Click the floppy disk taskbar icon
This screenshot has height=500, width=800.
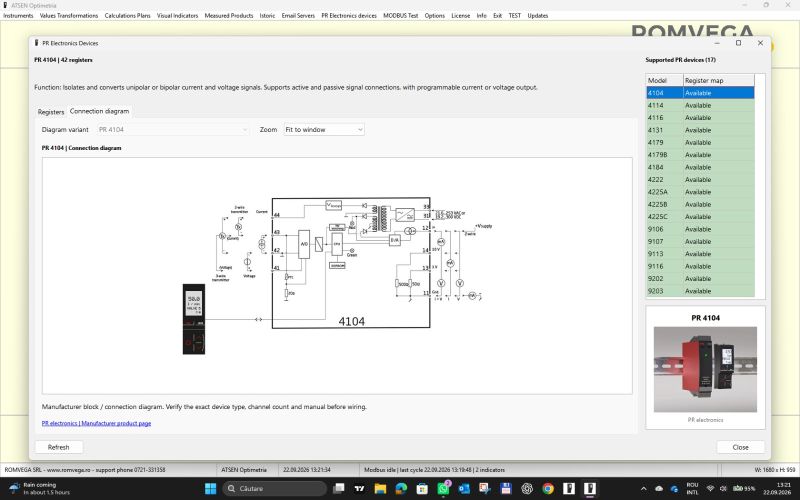506,489
